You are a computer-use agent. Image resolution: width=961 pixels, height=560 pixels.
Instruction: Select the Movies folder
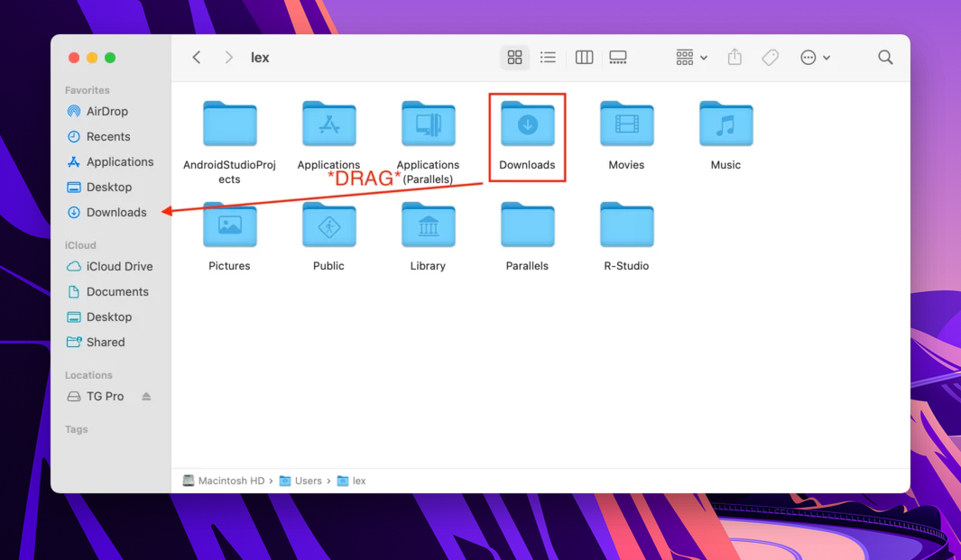tap(627, 124)
